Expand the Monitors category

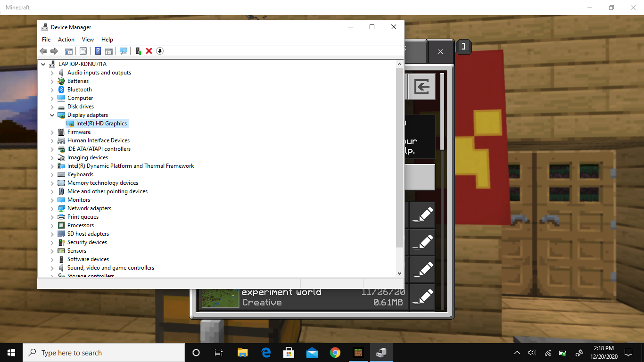click(x=52, y=200)
